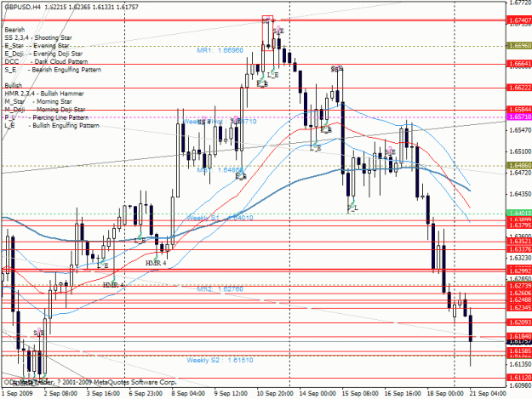Click the '1 Sep 2009' time axis label
The height and width of the screenshot is (399, 532).
17,394
